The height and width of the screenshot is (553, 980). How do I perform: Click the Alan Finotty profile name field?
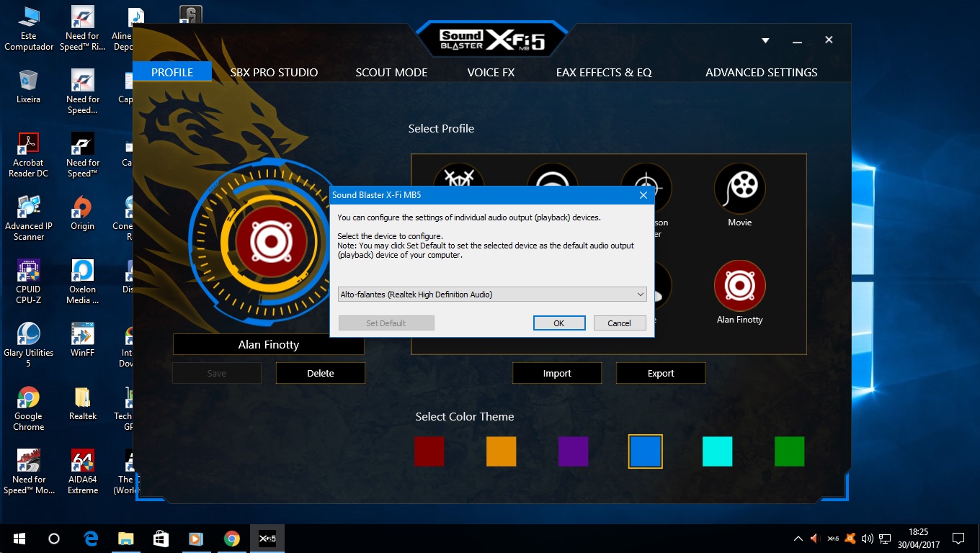(269, 344)
